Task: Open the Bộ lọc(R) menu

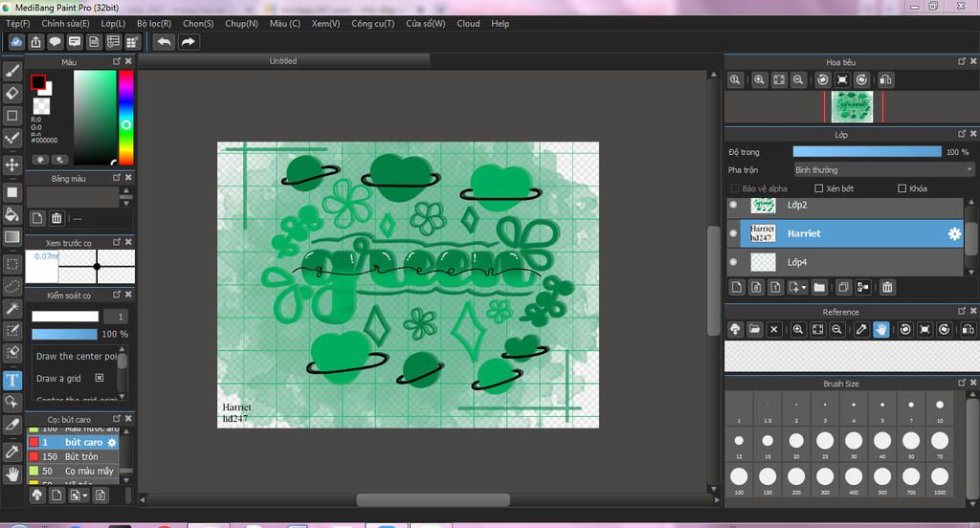Action: (154, 24)
